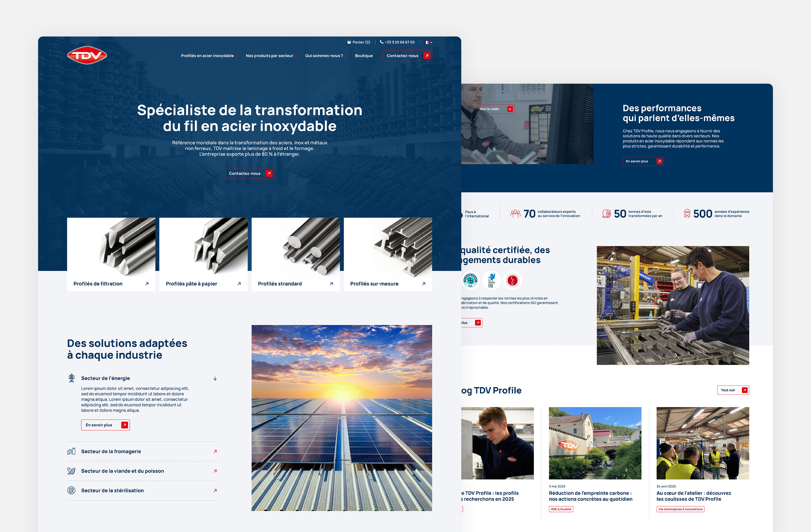
Task: Click the La French Fab badge
Action: [491, 280]
